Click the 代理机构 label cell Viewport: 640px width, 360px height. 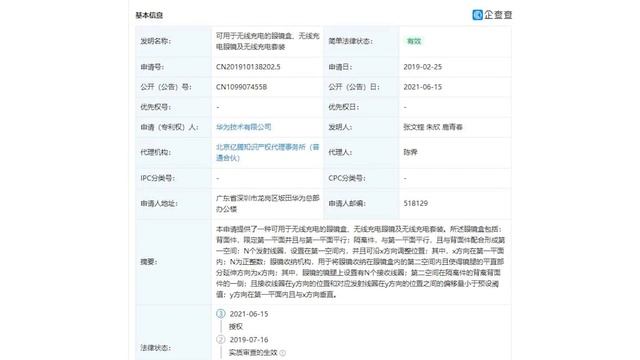point(173,152)
